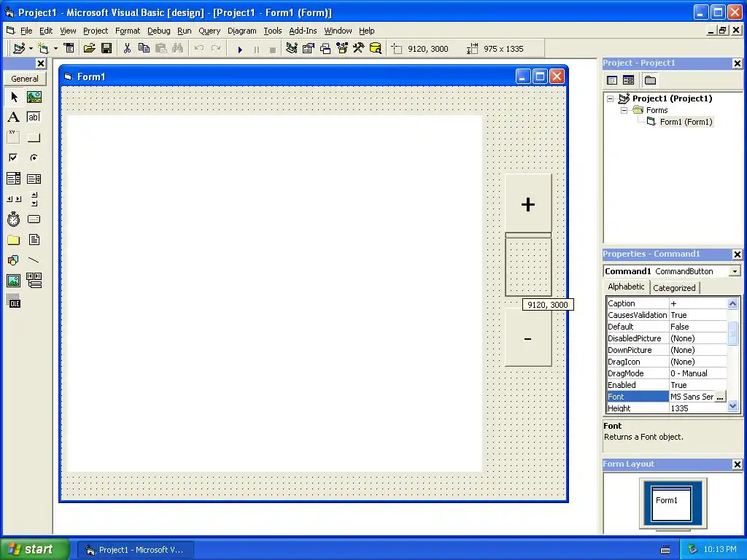Screen dimensions: 747x560
Task: Open the Toolbox toolbar icon
Action: [359, 49]
